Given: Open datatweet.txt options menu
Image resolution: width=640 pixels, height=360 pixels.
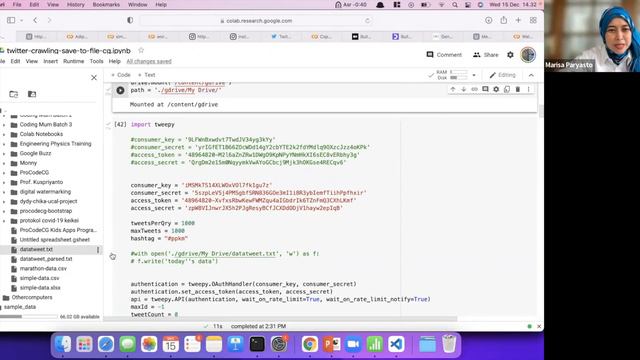Looking at the screenshot, I should tap(98, 250).
